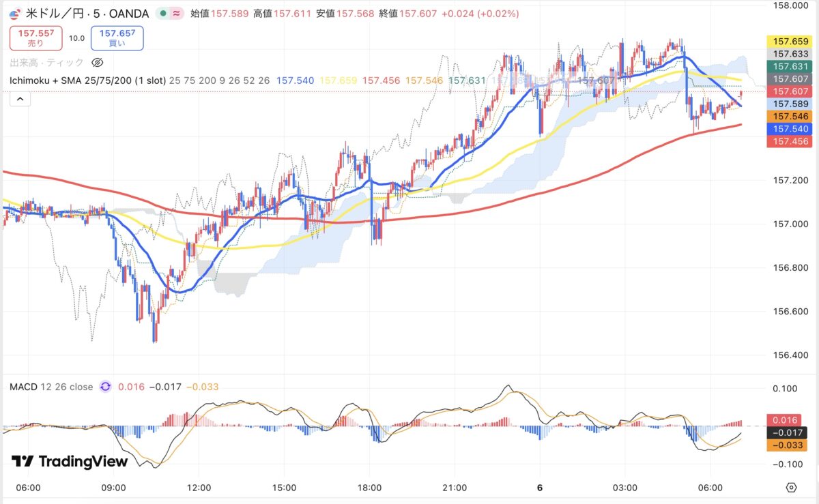Screen dimensions: 819x504
Task: Click the pink approximate data indicator icon
Action: pos(176,14)
